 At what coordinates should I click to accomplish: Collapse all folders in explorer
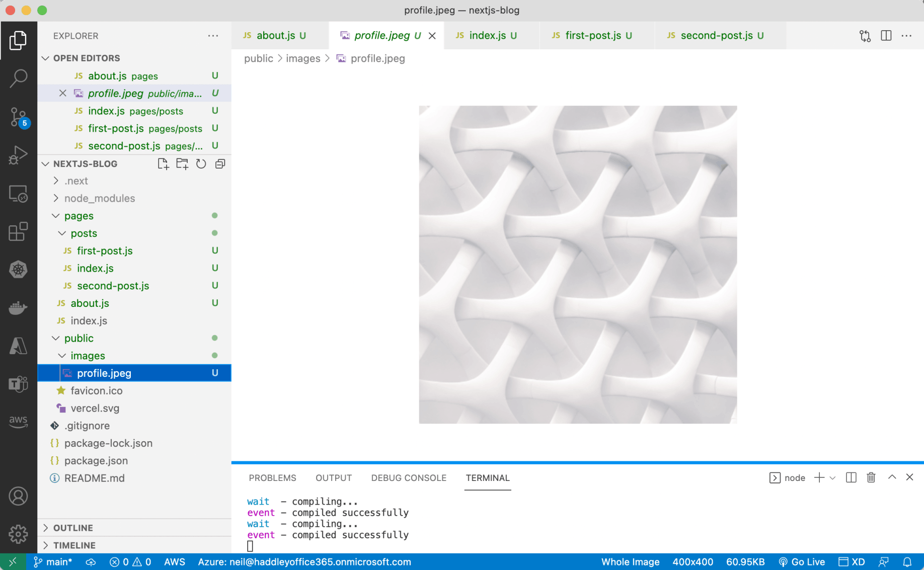[220, 164]
